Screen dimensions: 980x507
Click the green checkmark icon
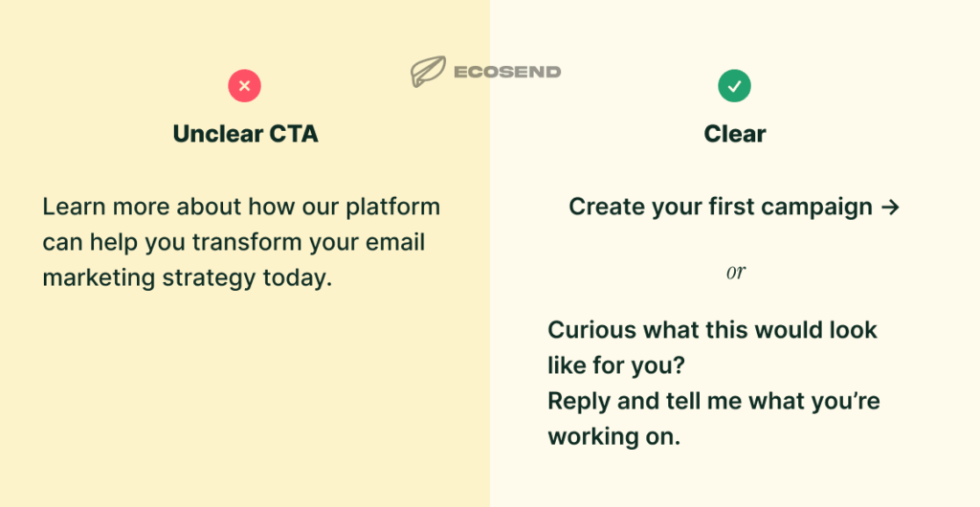click(x=735, y=87)
